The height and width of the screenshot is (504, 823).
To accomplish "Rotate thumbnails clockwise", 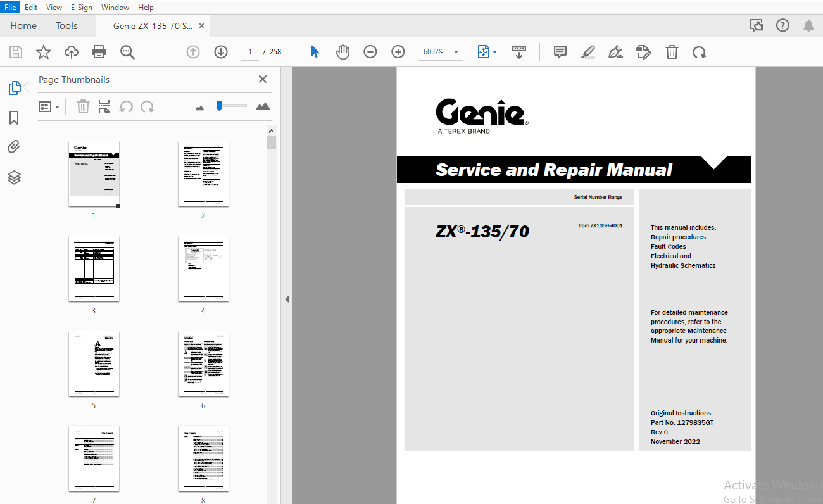I will coord(148,106).
